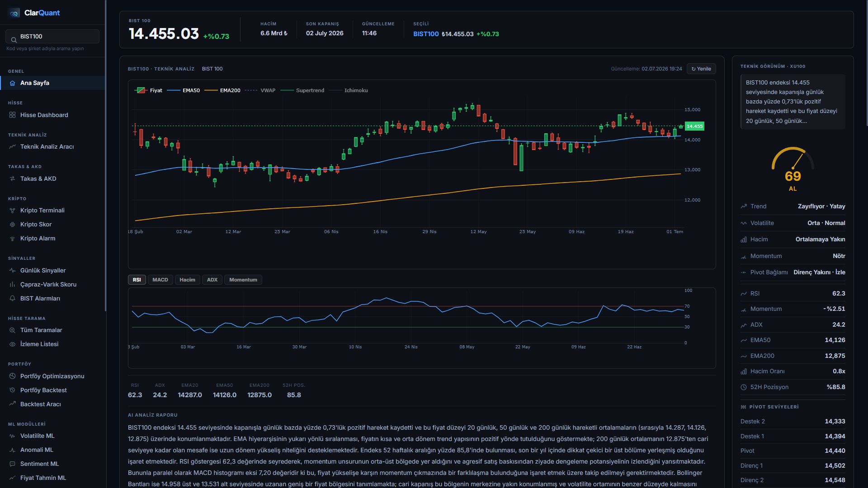868x488 pixels.
Task: Click the 52H Pozisyon clock icon
Action: point(744,387)
